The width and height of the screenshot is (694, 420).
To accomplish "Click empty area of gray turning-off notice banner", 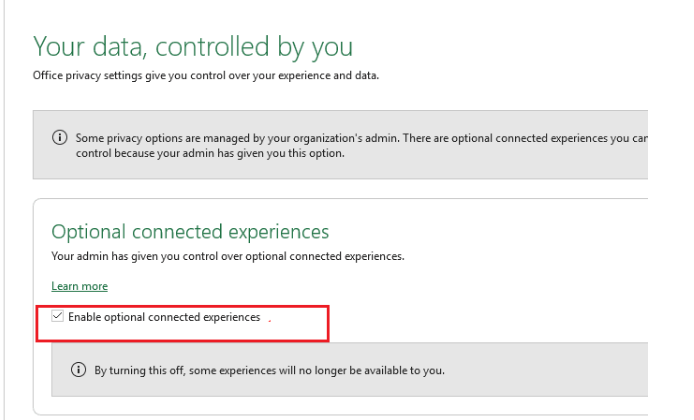I will 544,370.
